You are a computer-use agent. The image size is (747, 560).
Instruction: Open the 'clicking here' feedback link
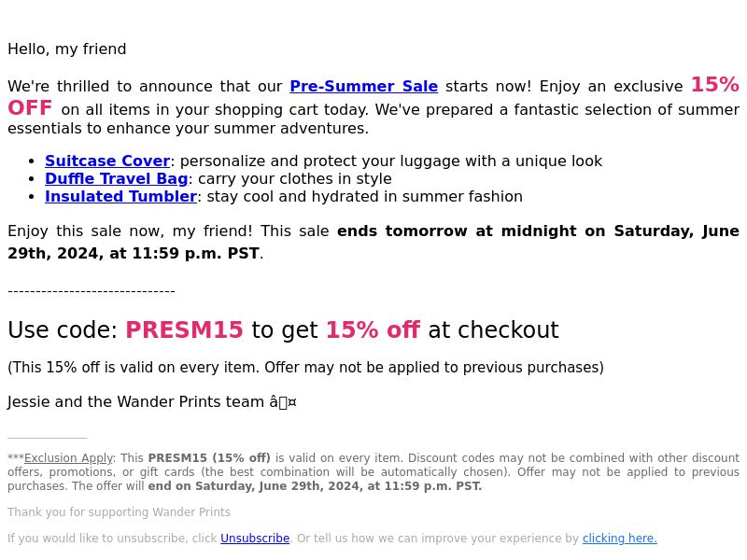point(619,539)
